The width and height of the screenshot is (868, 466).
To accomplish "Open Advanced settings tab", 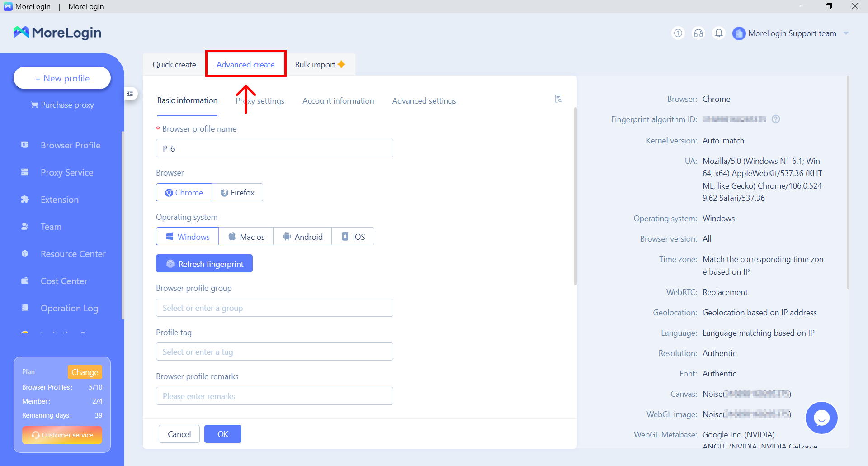I will (424, 100).
